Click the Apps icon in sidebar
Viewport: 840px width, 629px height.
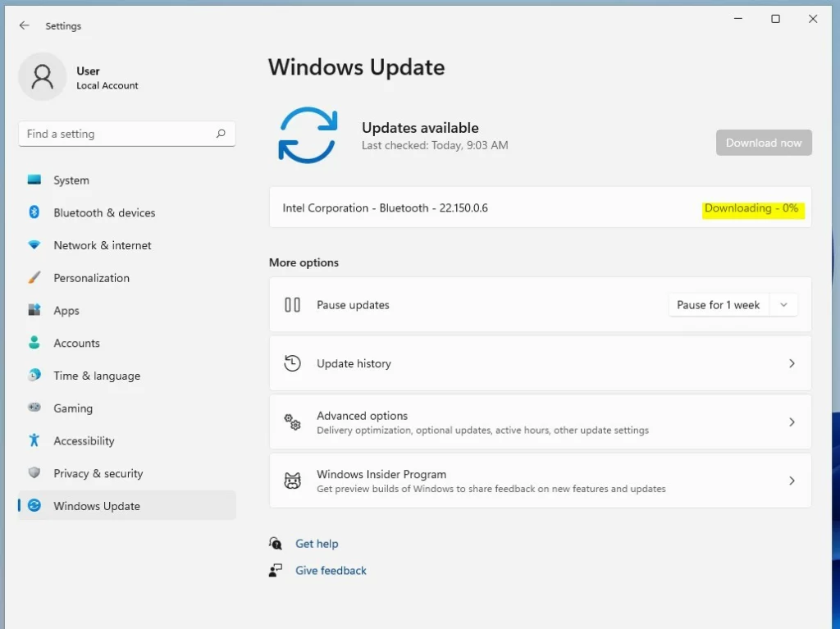(34, 310)
